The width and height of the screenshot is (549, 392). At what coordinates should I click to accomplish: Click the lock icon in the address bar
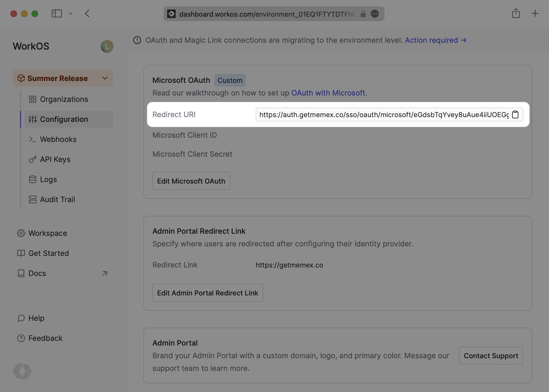363,14
